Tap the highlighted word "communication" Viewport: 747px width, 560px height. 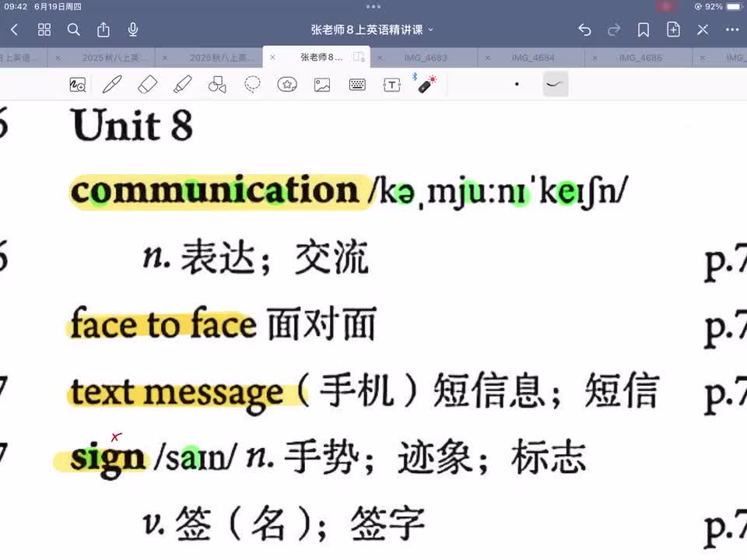[x=215, y=191]
